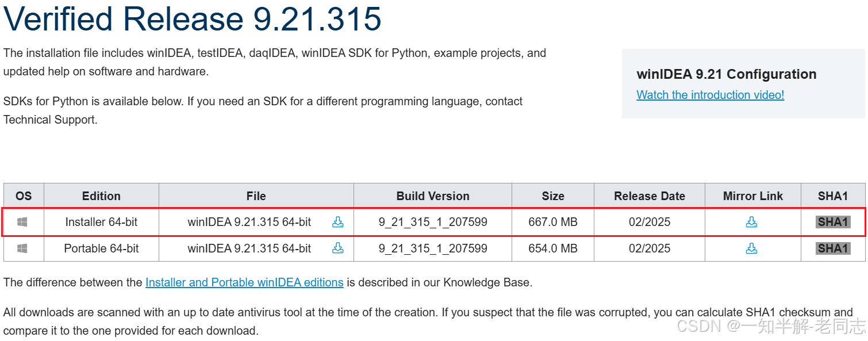Viewport: 868px width, 341px height.
Task: Click the OS column header
Action: click(22, 196)
